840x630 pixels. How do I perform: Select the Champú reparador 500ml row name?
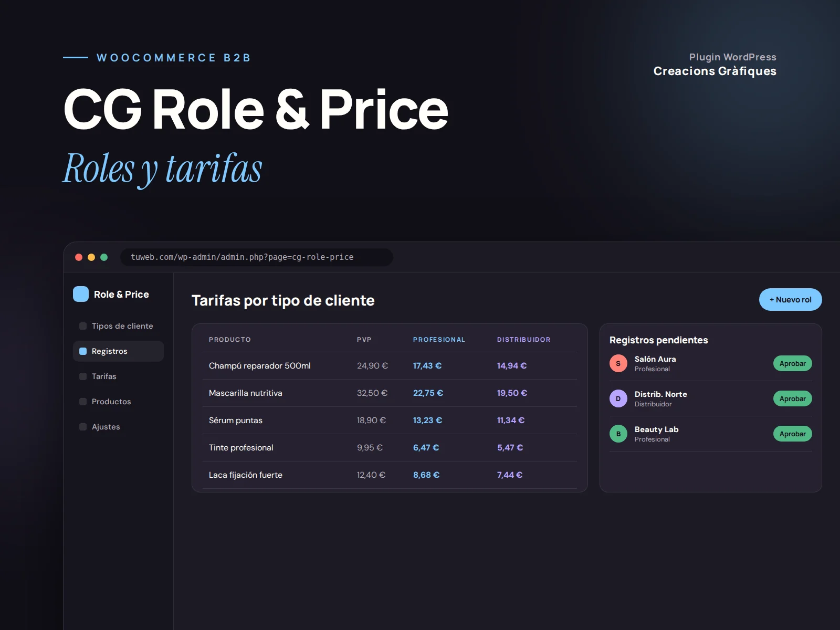(x=260, y=366)
